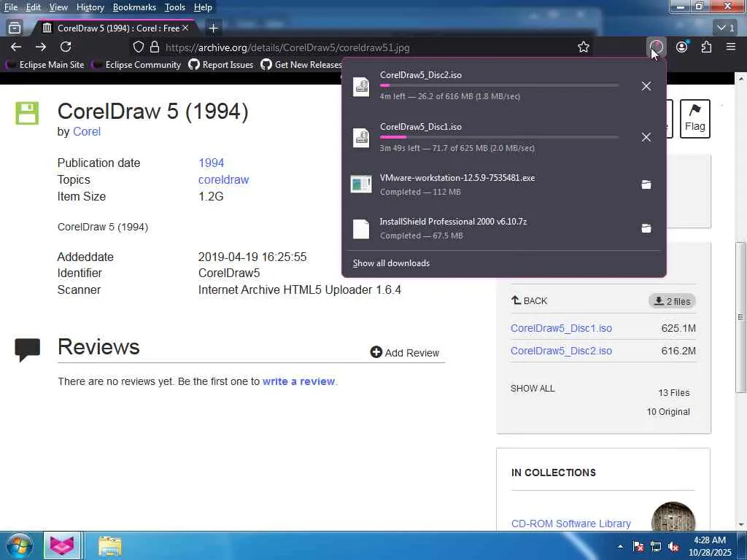The width and height of the screenshot is (747, 560).
Task: Open the History menu
Action: [90, 7]
